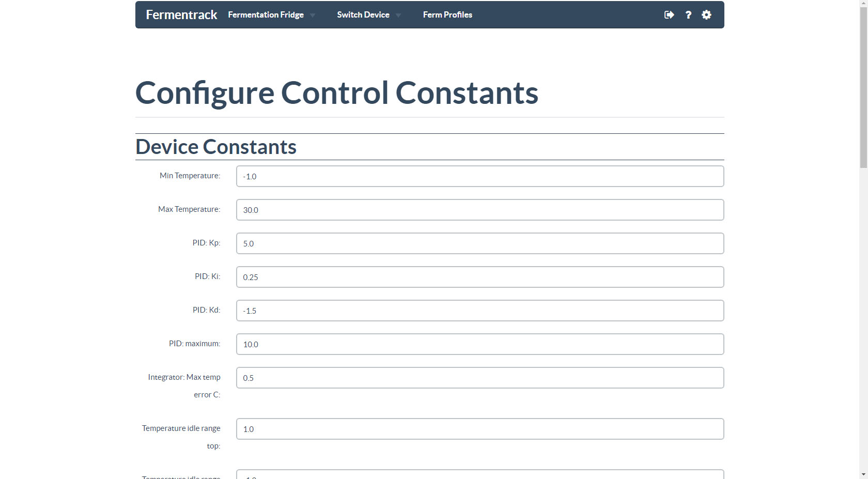This screenshot has height=479, width=868.
Task: Click the PID: Ki label
Action: [207, 276]
